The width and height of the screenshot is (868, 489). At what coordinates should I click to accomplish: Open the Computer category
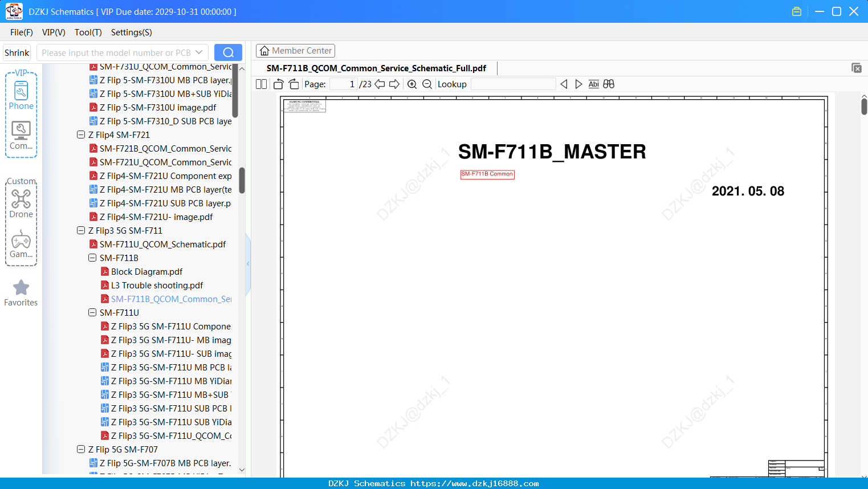21,136
